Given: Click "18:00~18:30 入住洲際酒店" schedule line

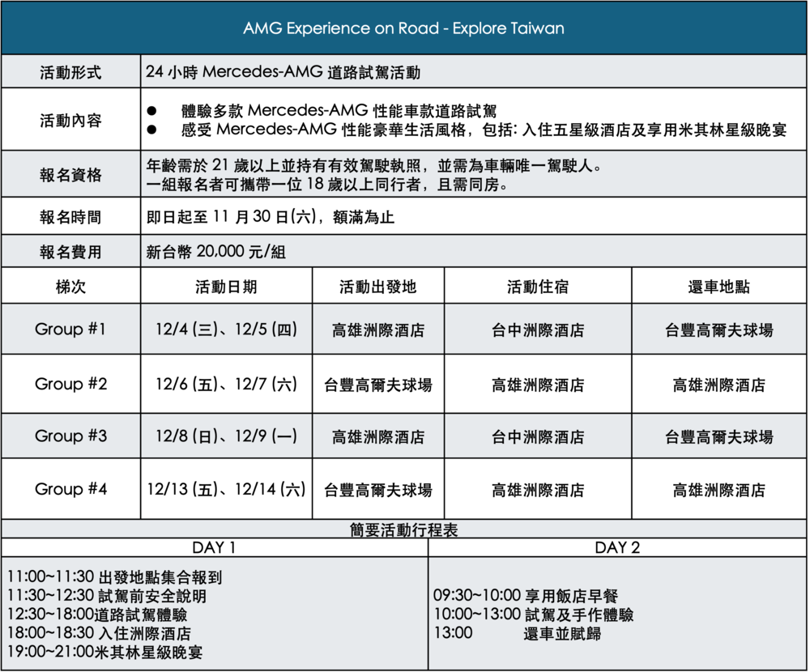Looking at the screenshot, I should pyautogui.click(x=99, y=633).
